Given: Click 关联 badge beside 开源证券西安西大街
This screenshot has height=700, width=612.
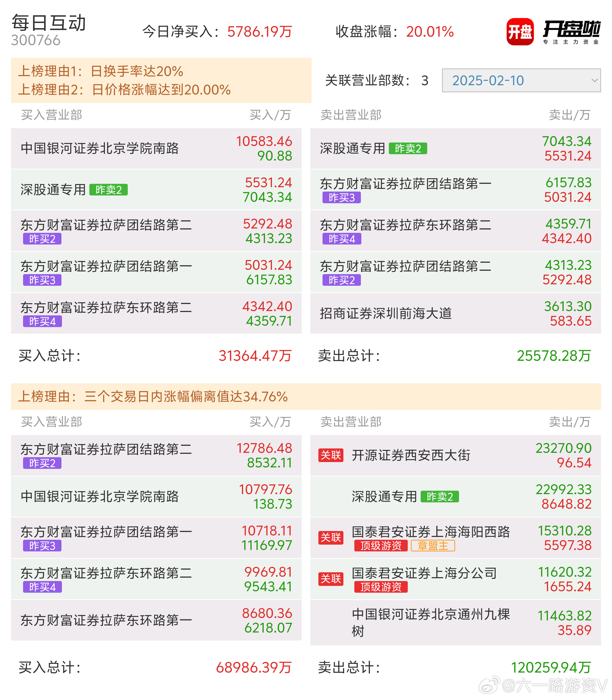Looking at the screenshot, I should [331, 455].
